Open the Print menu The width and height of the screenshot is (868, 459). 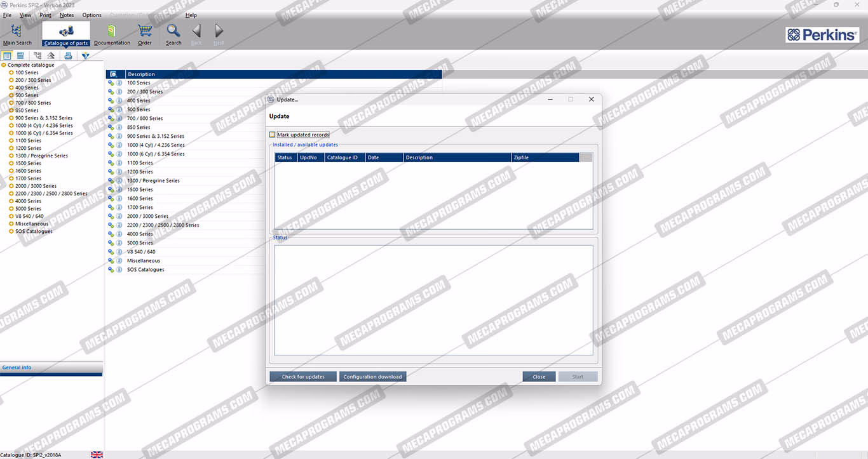click(x=46, y=15)
